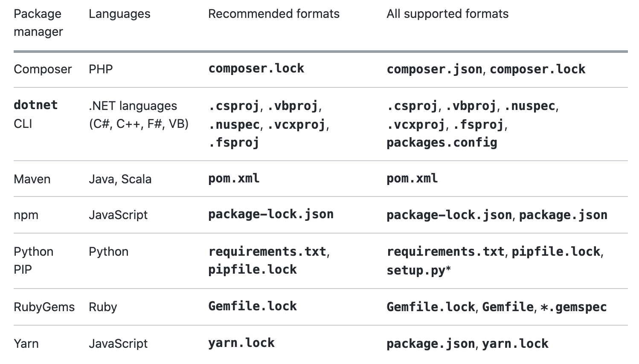Select the "Python PIP" package manager cell
639x364 pixels.
pyautogui.click(x=33, y=260)
